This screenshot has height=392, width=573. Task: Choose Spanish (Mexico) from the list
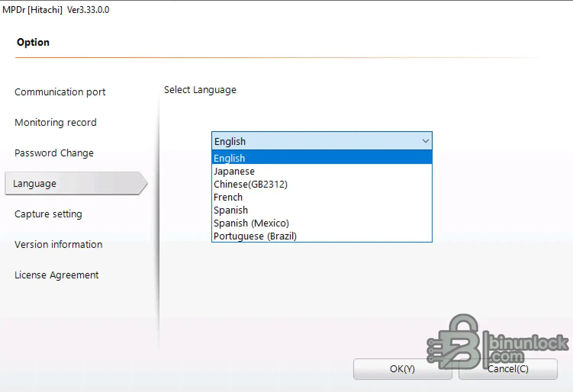click(322, 223)
